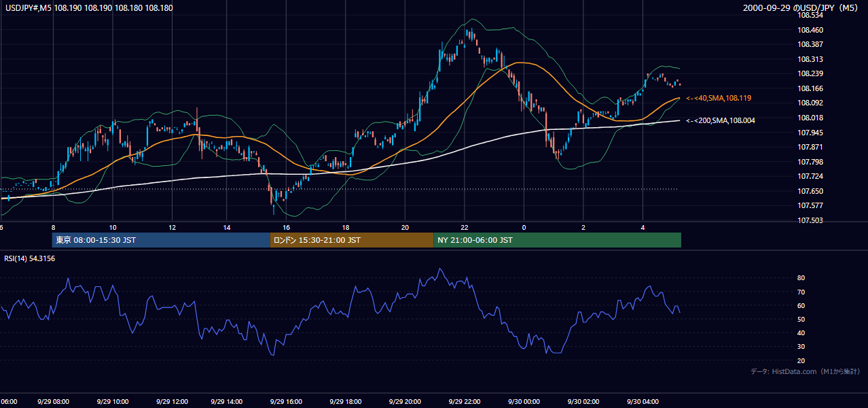
Task: Click hour tick 2 below price chart
Action: [583, 228]
